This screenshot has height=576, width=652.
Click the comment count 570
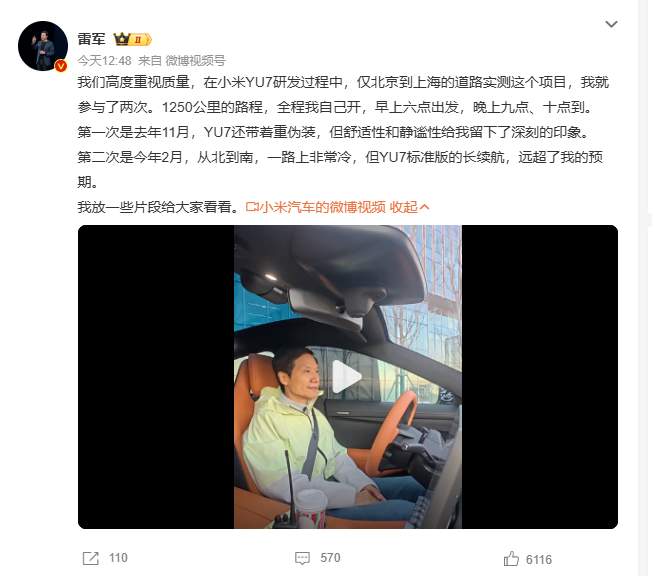click(x=330, y=558)
